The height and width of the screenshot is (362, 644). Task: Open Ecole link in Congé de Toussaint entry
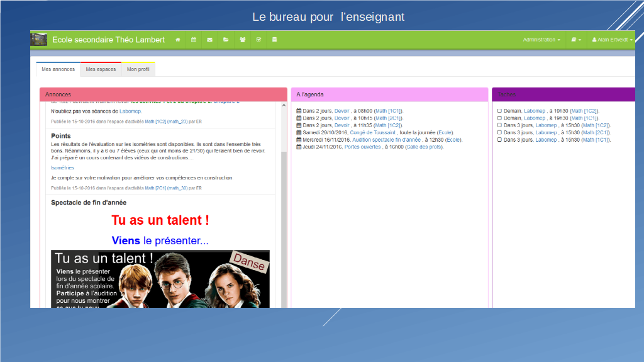(x=445, y=132)
